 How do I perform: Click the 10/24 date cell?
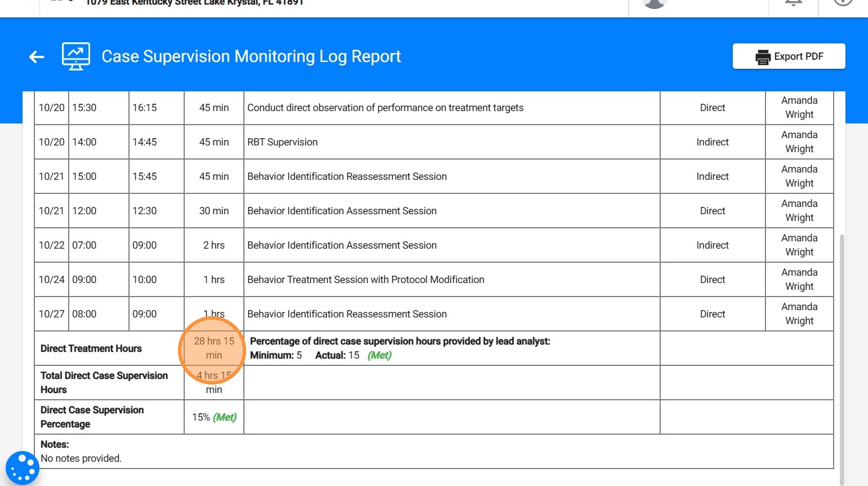pyautogui.click(x=51, y=280)
